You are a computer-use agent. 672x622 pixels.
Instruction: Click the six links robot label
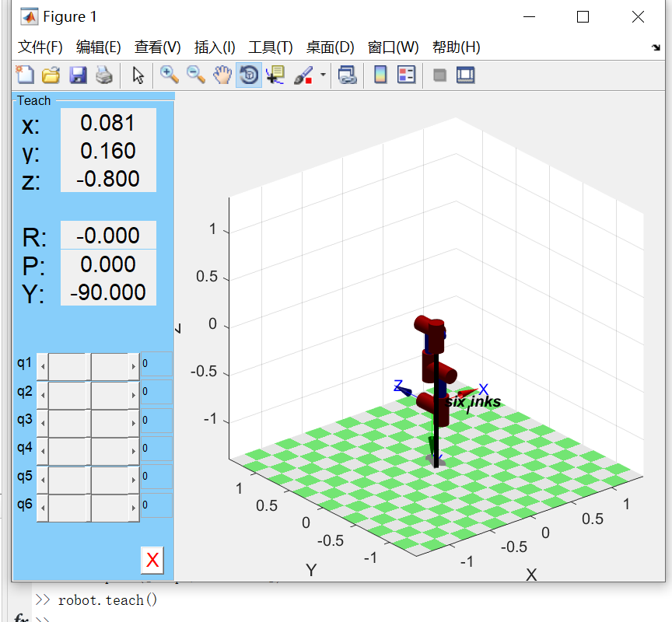[x=473, y=402]
